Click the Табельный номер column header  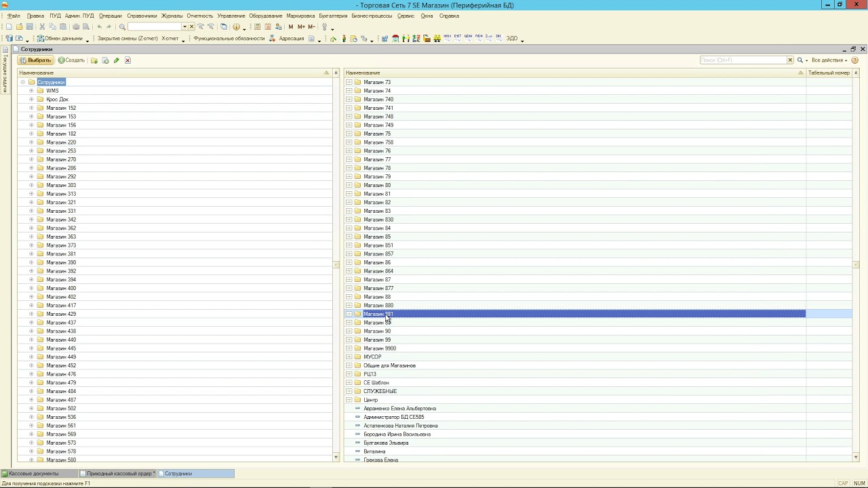(x=829, y=73)
